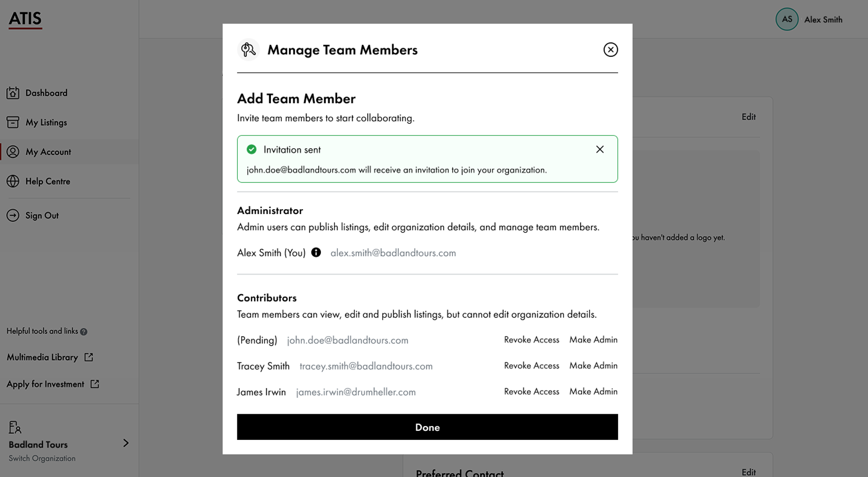Click the top Edit link on the background page

[749, 117]
